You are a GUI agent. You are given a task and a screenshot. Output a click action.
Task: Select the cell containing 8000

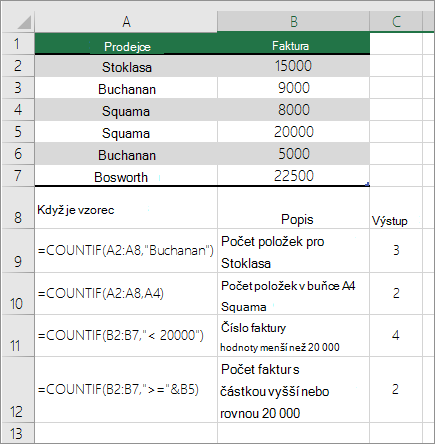[293, 110]
